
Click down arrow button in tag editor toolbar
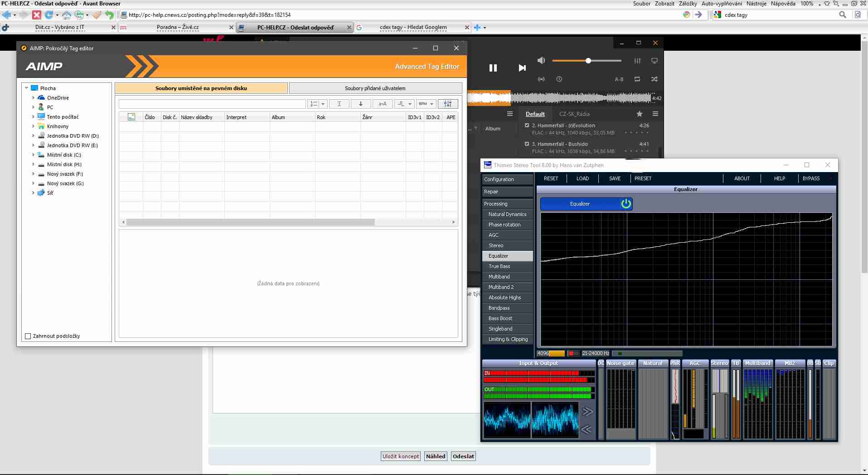pos(361,104)
